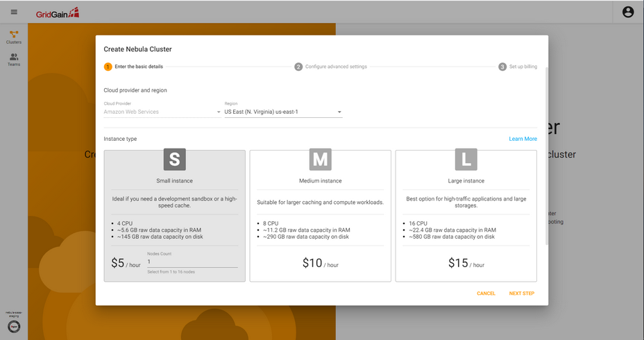The width and height of the screenshot is (644, 340).
Task: Click the GridGain logo
Action: click(58, 13)
